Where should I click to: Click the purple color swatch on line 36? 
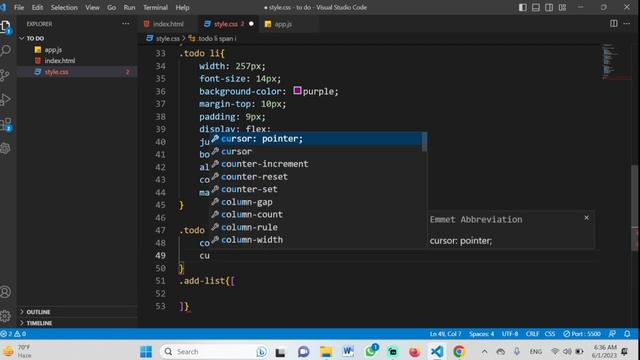[x=297, y=91]
